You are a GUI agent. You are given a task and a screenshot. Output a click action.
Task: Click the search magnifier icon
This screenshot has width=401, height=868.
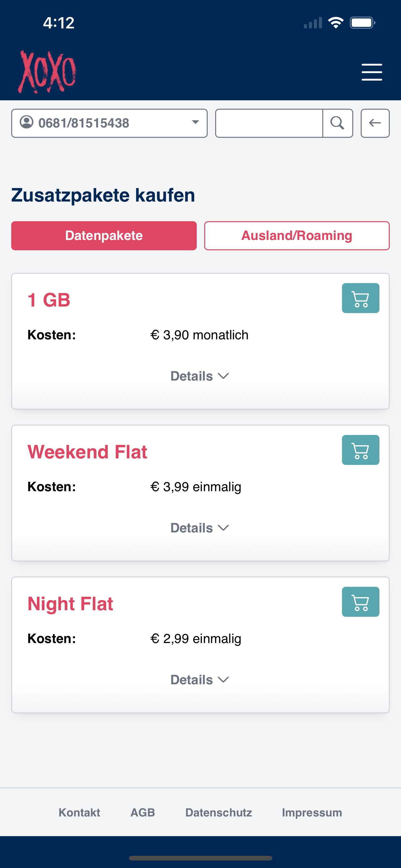tap(338, 123)
